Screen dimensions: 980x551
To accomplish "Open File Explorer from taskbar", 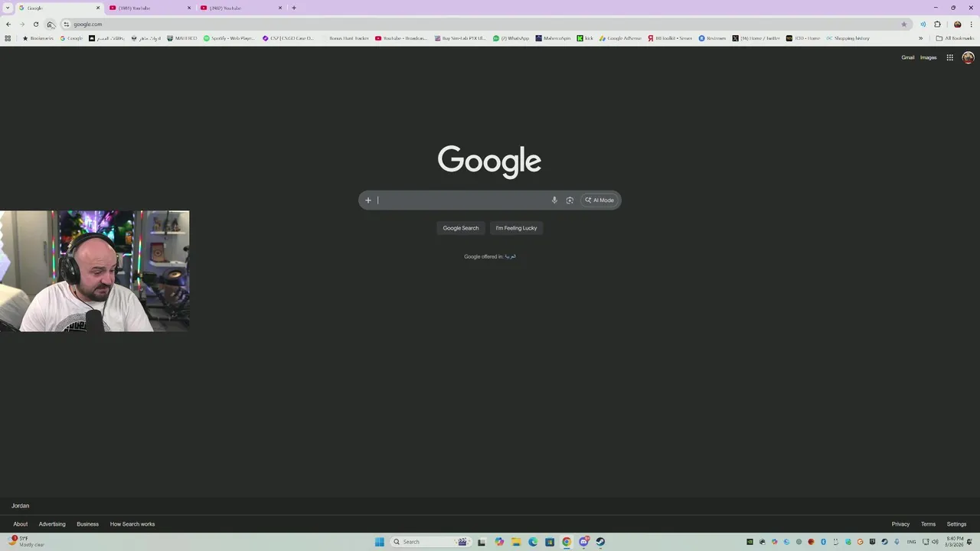I will tap(516, 542).
